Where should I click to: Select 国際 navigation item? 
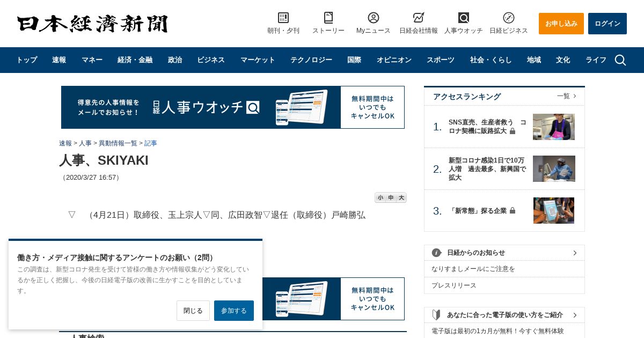coord(354,60)
